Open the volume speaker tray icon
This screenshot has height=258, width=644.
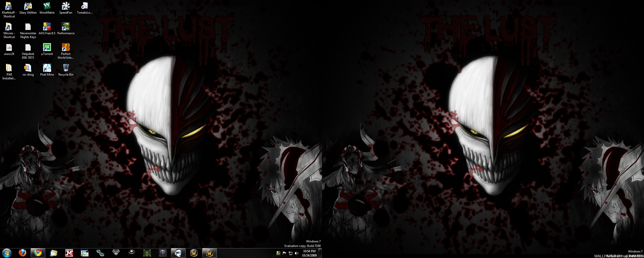[297, 253]
